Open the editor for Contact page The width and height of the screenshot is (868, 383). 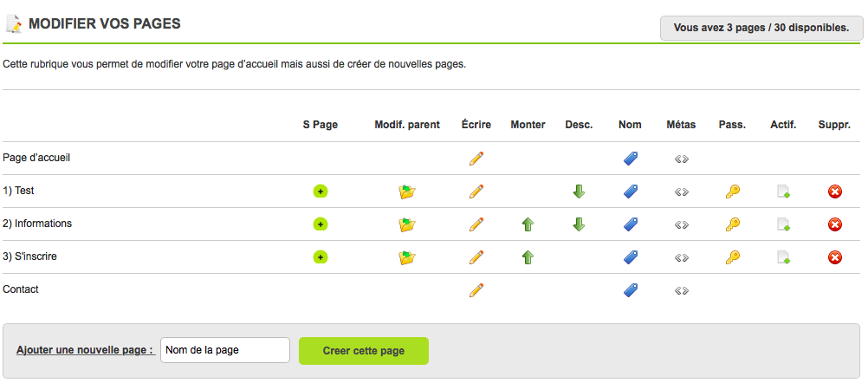point(476,290)
